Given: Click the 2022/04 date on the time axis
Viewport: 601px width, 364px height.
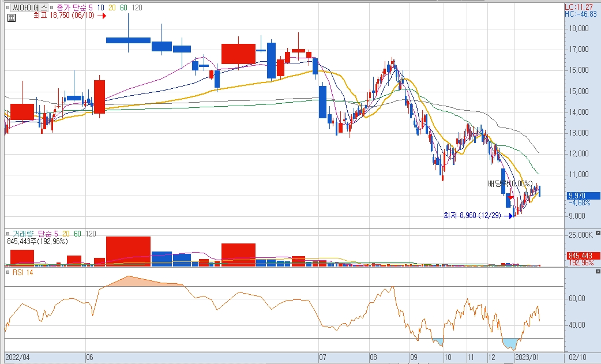Looking at the screenshot, I should (17, 358).
